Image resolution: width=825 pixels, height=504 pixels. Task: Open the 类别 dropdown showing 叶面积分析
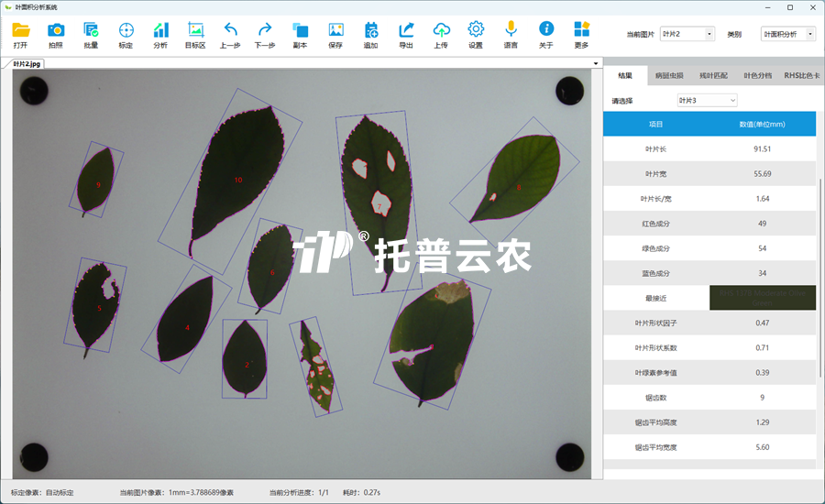click(x=788, y=34)
